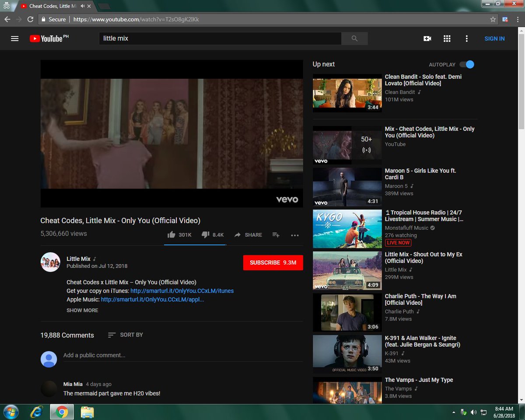Click the video player frame
The width and height of the screenshot is (525, 420).
click(x=171, y=133)
